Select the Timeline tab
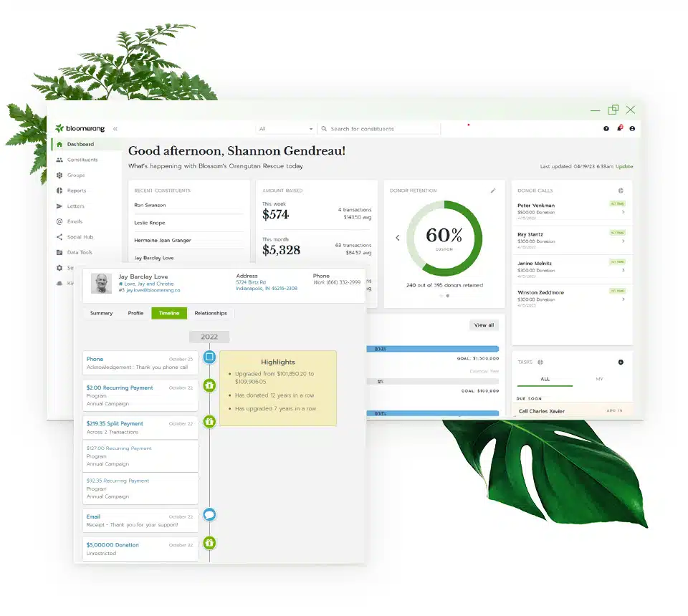This screenshot has height=616, width=688. (x=169, y=313)
